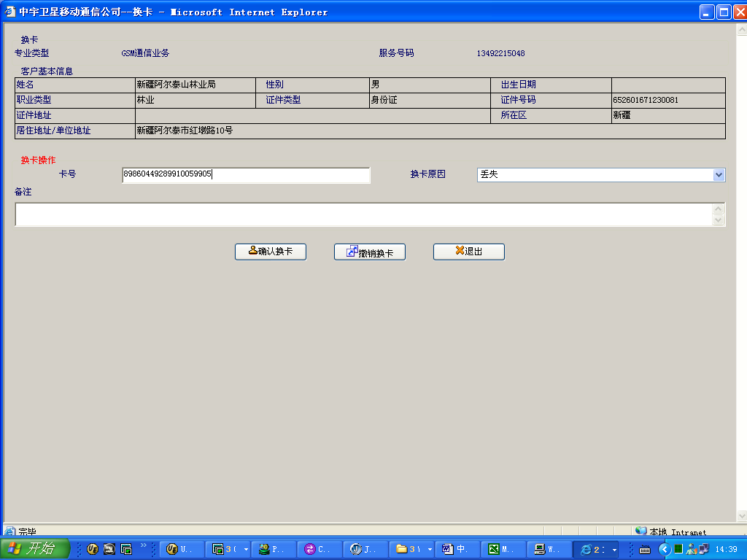
Task: Click inside the 备注 remarks text area
Action: pyautogui.click(x=363, y=214)
